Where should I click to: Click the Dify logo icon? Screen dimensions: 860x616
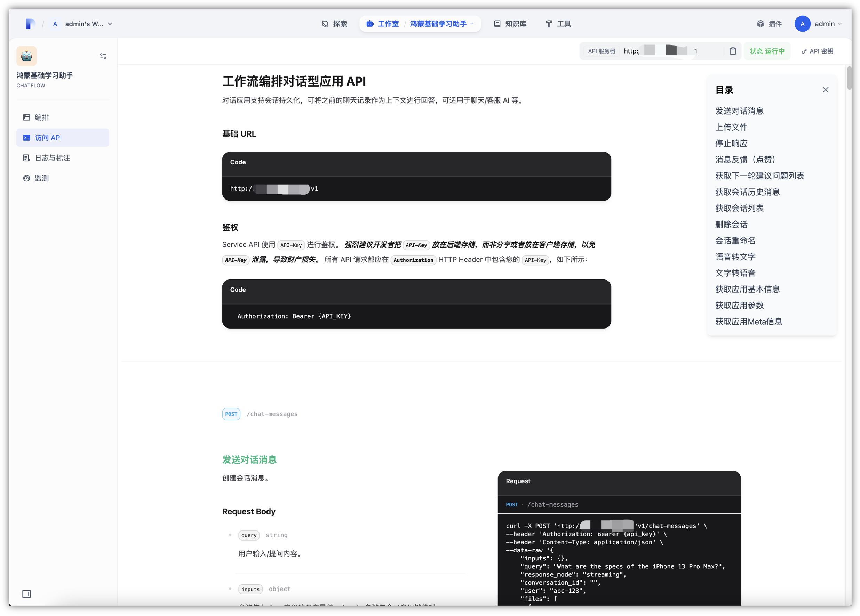coord(30,24)
